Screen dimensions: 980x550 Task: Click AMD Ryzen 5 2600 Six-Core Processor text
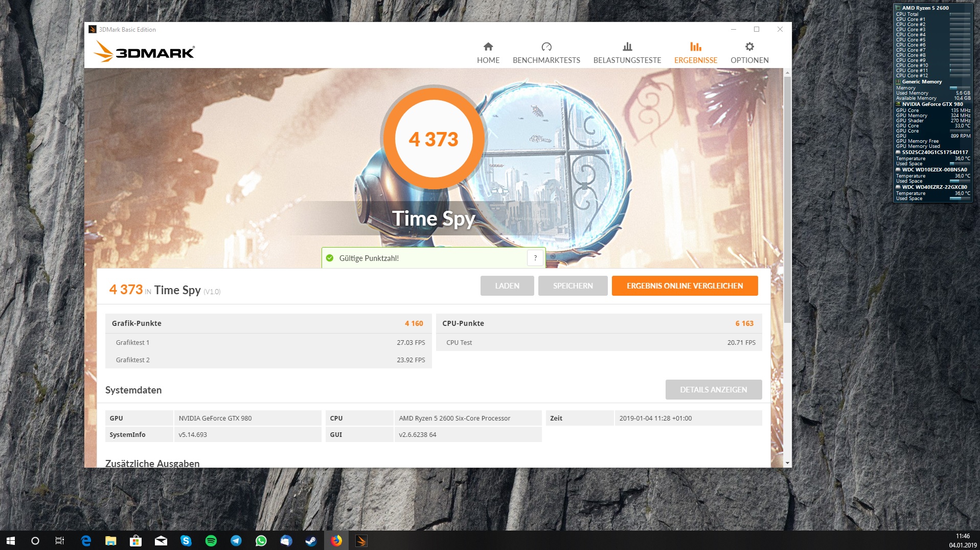coord(454,419)
